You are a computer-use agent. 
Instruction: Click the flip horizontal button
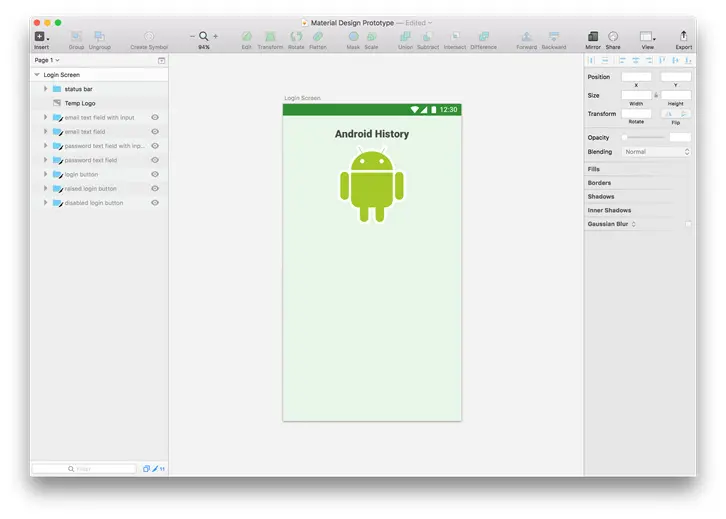[668, 113]
